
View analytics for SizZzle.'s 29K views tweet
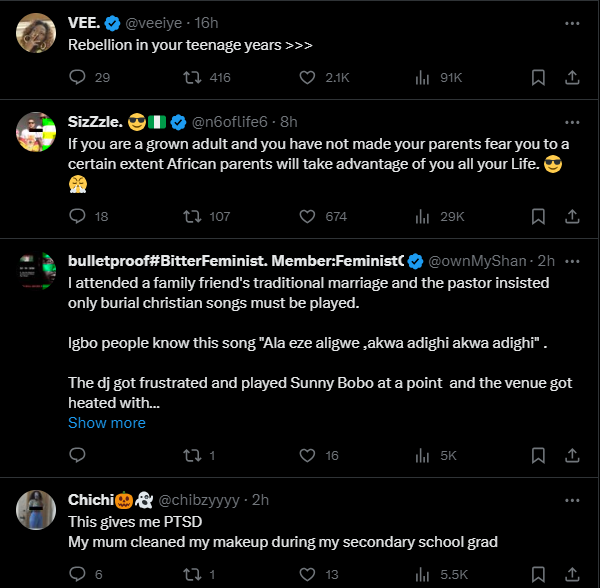(x=422, y=216)
